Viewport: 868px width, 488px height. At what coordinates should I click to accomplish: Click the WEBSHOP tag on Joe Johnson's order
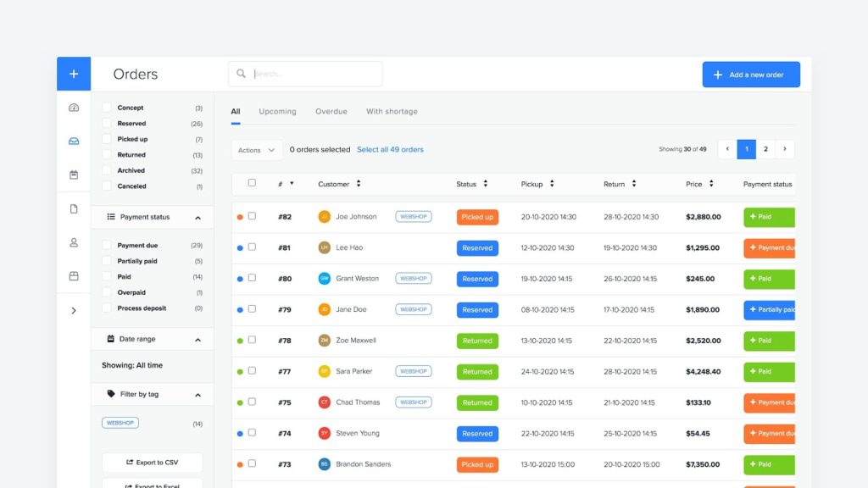coord(414,217)
